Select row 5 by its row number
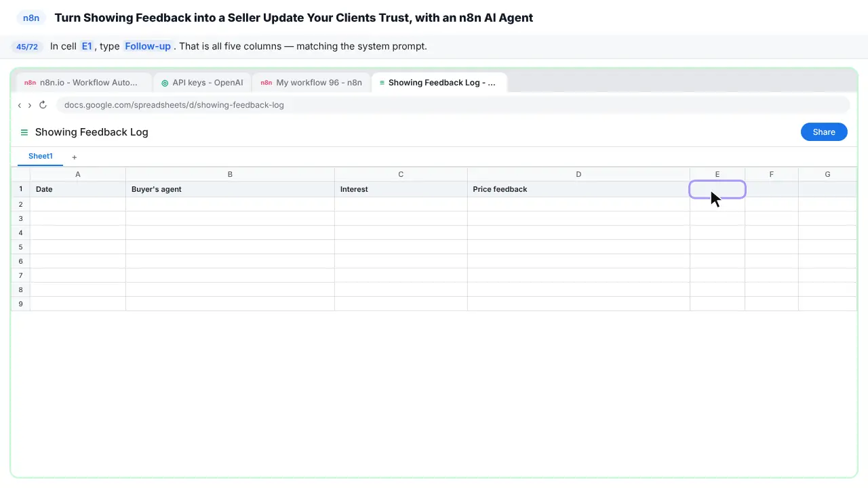 click(x=20, y=247)
